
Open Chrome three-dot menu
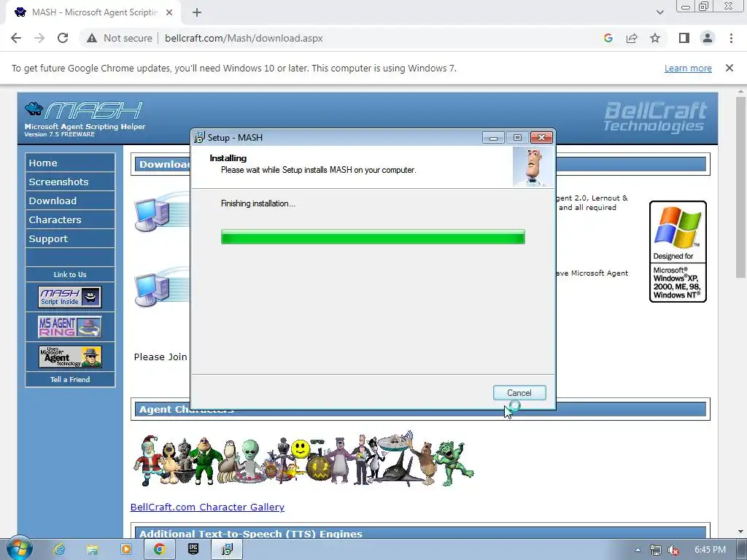pyautogui.click(x=731, y=38)
